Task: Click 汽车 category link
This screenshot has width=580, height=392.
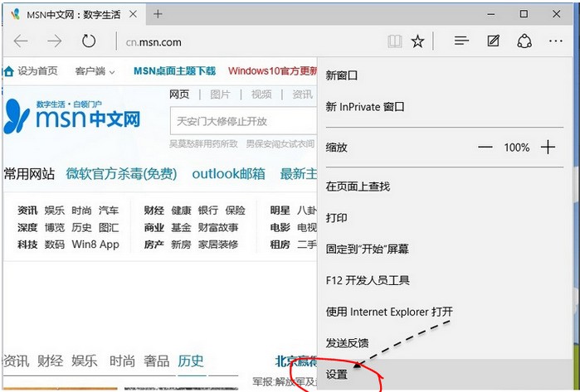Action: (x=109, y=211)
